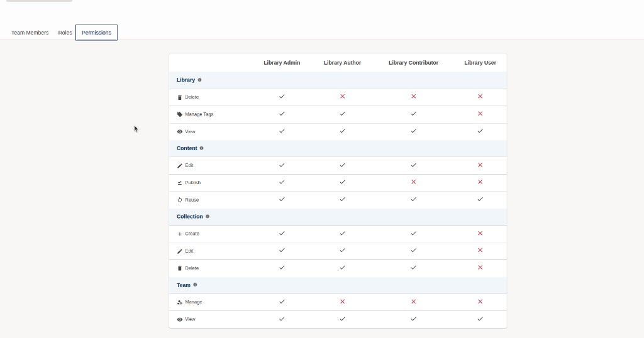644x338 pixels.
Task: Click the pencil icon in Content Edit row
Action: pyautogui.click(x=179, y=166)
